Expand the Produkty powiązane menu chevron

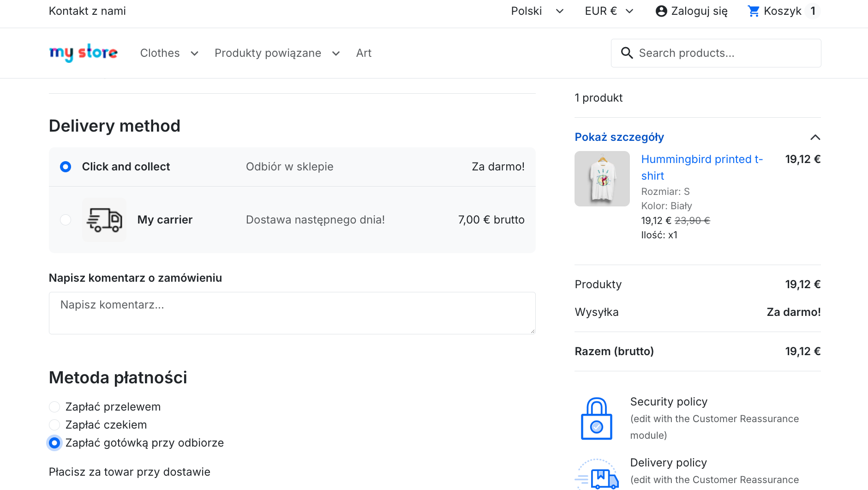336,54
